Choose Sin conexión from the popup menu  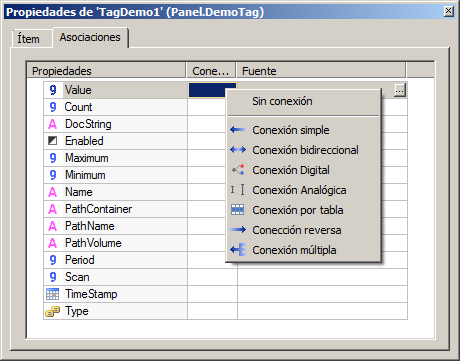click(x=303, y=101)
